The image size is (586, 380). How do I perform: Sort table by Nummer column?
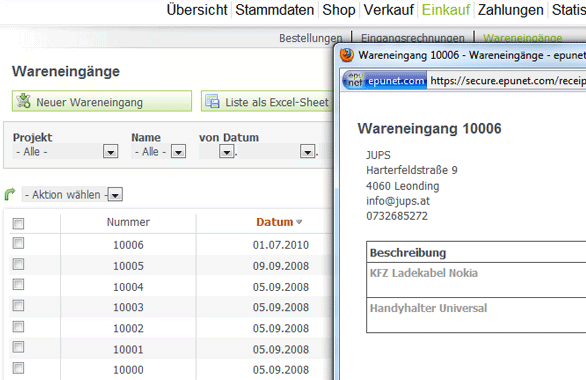tap(128, 222)
